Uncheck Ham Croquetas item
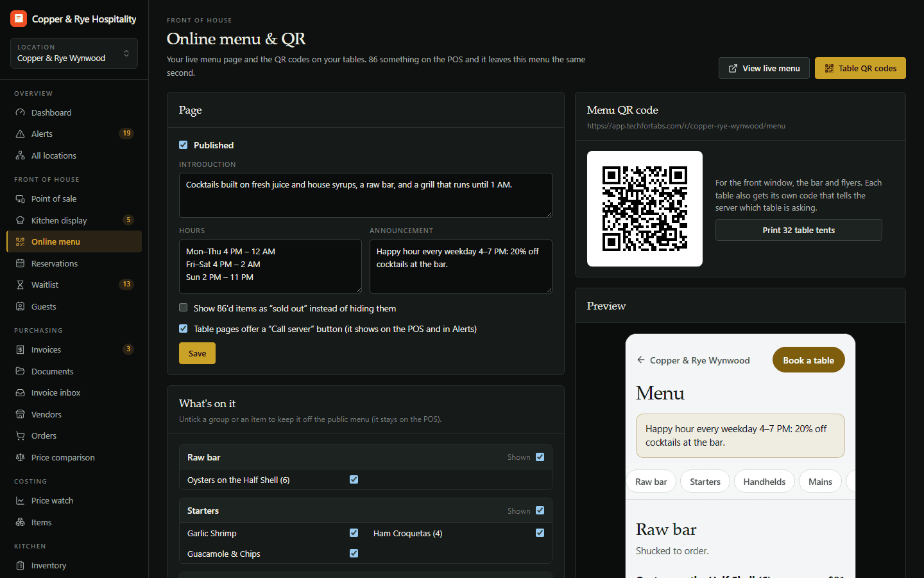 pos(540,532)
